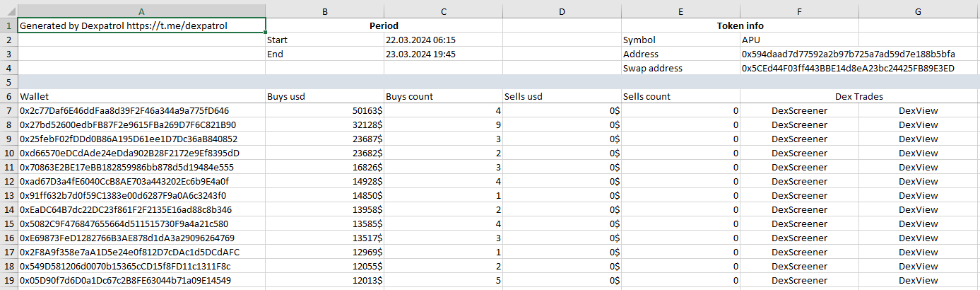Select the column D header

562,11
